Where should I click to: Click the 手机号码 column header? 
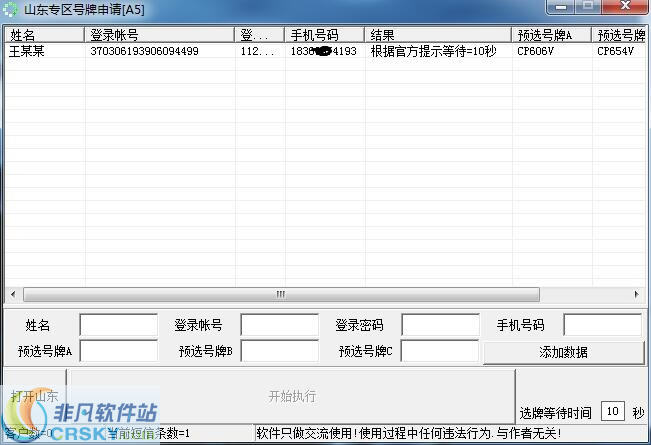(324, 35)
